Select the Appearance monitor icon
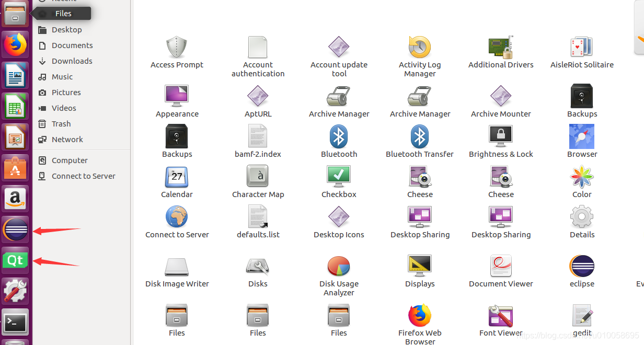Viewport: 644px width, 345px height. (177, 96)
